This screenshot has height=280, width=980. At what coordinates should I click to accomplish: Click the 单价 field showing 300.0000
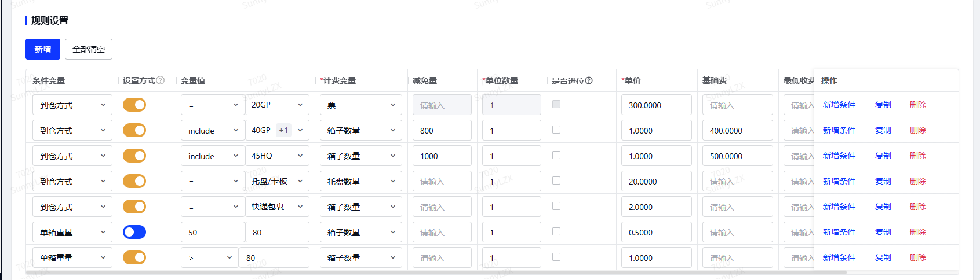point(657,105)
